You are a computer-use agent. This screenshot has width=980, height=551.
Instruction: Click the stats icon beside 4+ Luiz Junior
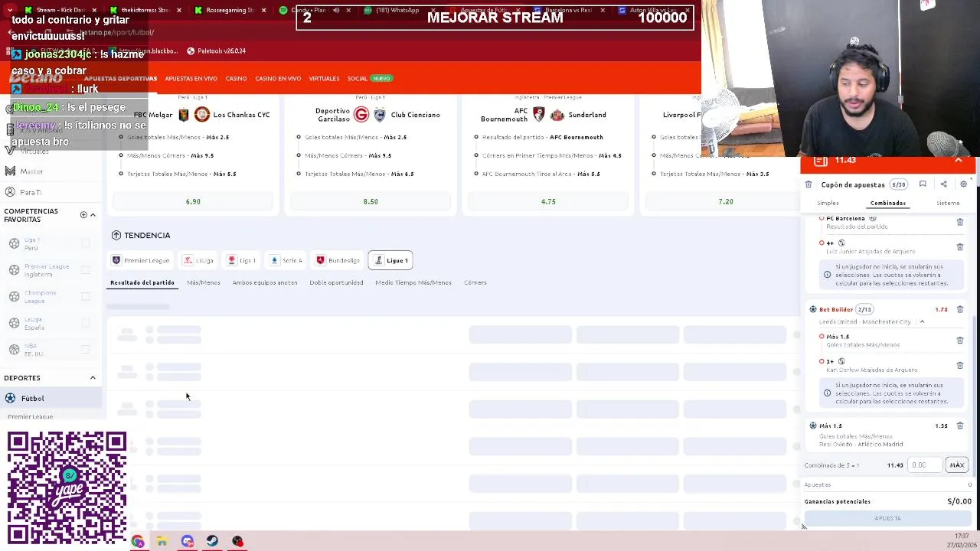(841, 243)
